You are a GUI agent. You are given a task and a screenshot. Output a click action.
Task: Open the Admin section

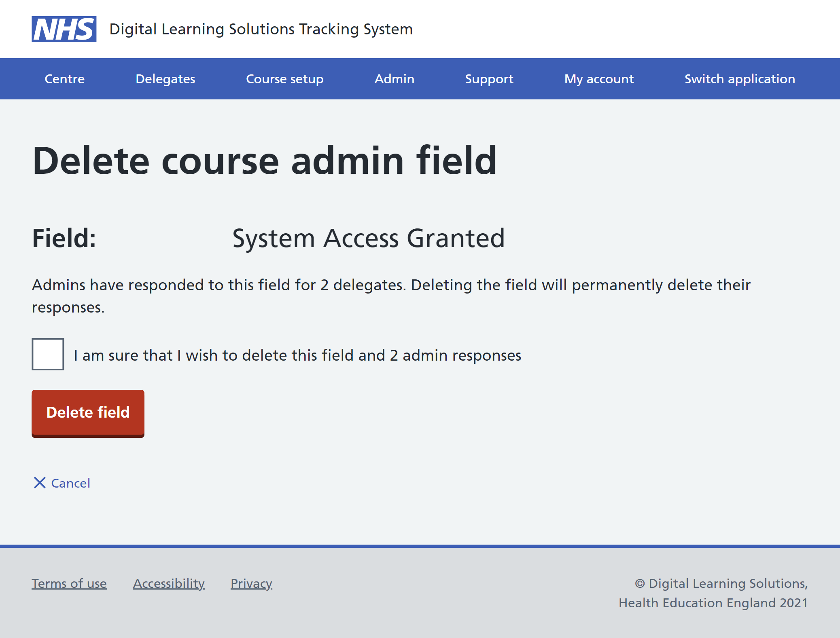pos(394,79)
